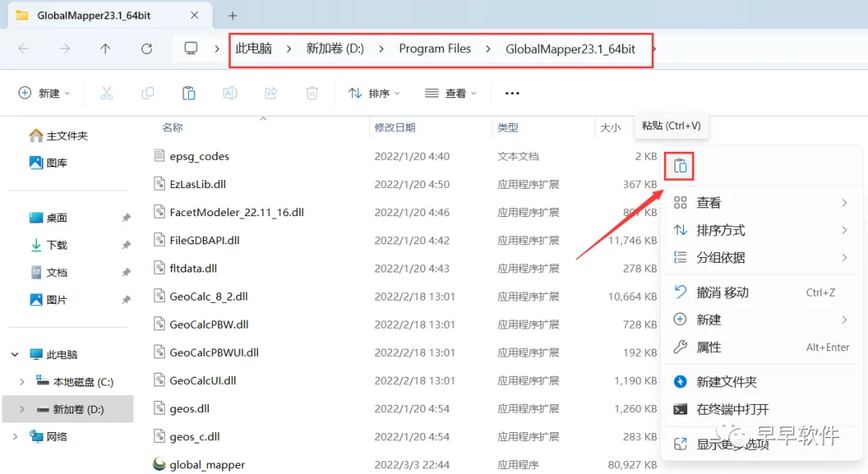The height and width of the screenshot is (474, 868).
Task: Go forward with the right arrow
Action: (65, 49)
